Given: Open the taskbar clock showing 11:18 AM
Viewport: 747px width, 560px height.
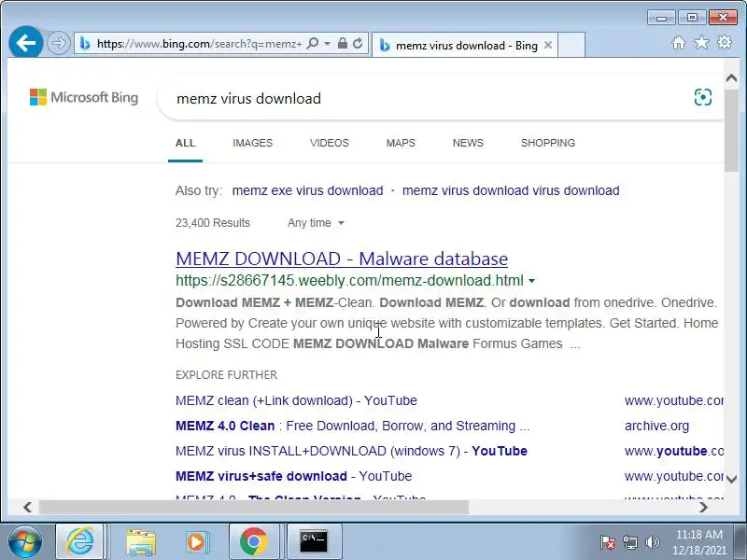Looking at the screenshot, I should click(x=698, y=542).
